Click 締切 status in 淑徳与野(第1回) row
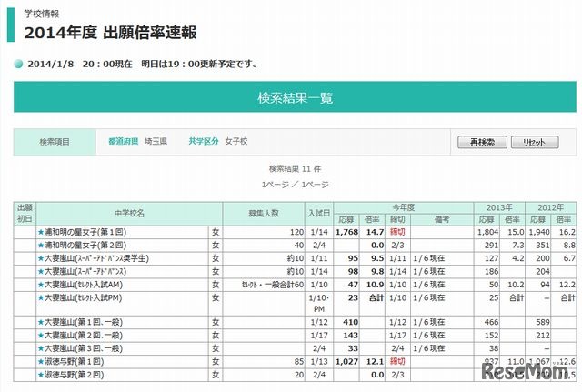This screenshot has height=392, width=582. pyautogui.click(x=397, y=362)
